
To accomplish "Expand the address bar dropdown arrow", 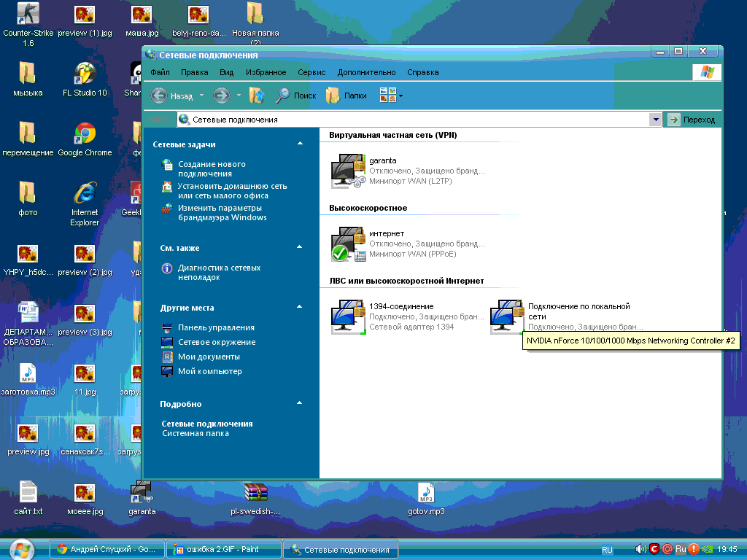I will tap(656, 120).
